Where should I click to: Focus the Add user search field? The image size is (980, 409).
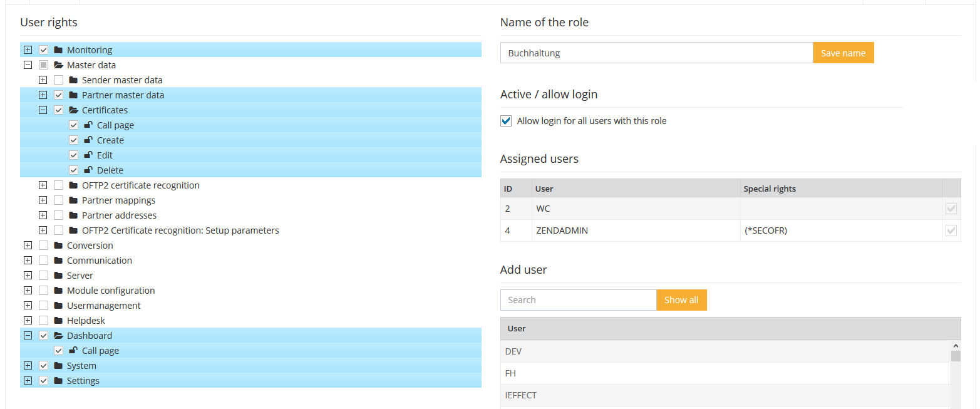click(578, 300)
